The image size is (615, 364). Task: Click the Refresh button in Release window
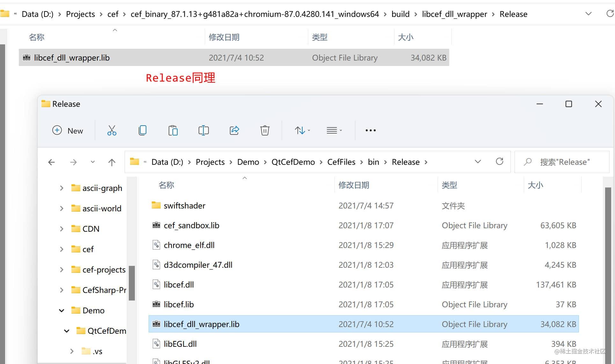point(499,161)
